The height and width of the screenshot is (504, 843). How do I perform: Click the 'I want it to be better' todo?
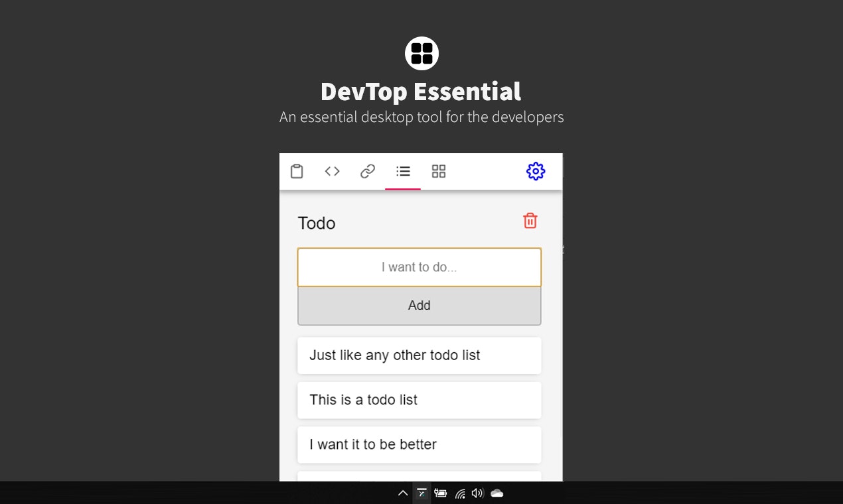click(420, 445)
